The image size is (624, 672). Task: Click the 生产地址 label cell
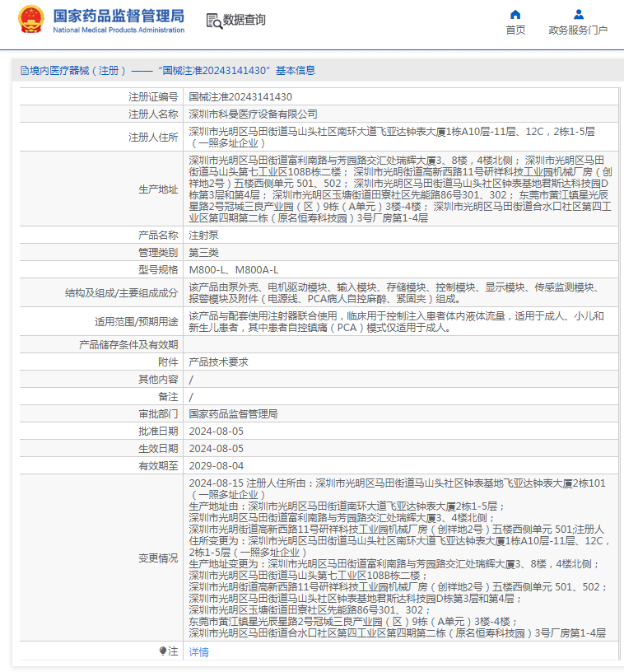[x=101, y=189]
